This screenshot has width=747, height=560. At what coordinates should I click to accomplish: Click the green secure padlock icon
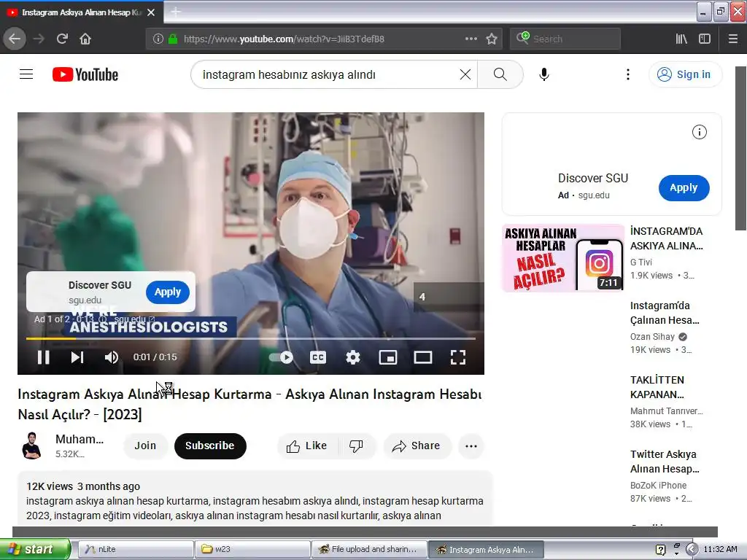(x=173, y=39)
